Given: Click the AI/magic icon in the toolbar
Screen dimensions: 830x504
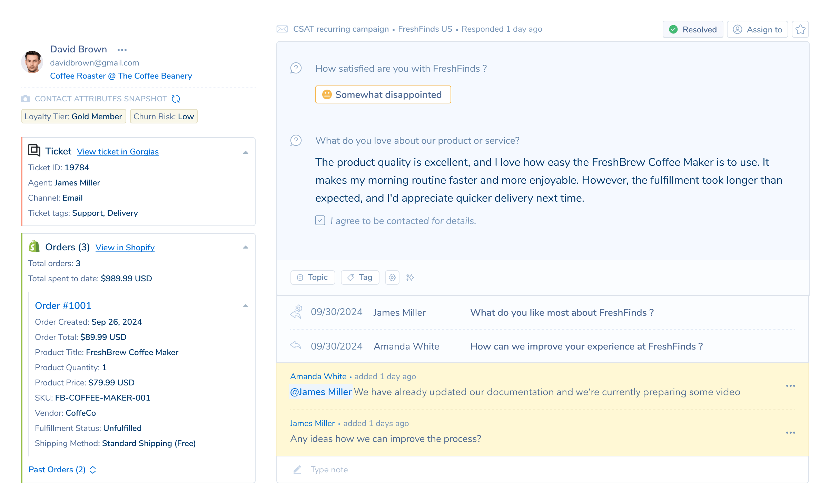Looking at the screenshot, I should 410,276.
